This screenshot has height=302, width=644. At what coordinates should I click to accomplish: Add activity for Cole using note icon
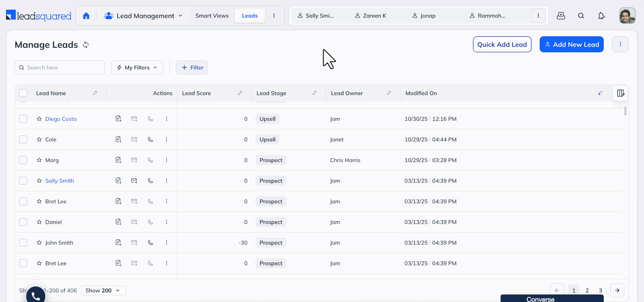(x=118, y=139)
